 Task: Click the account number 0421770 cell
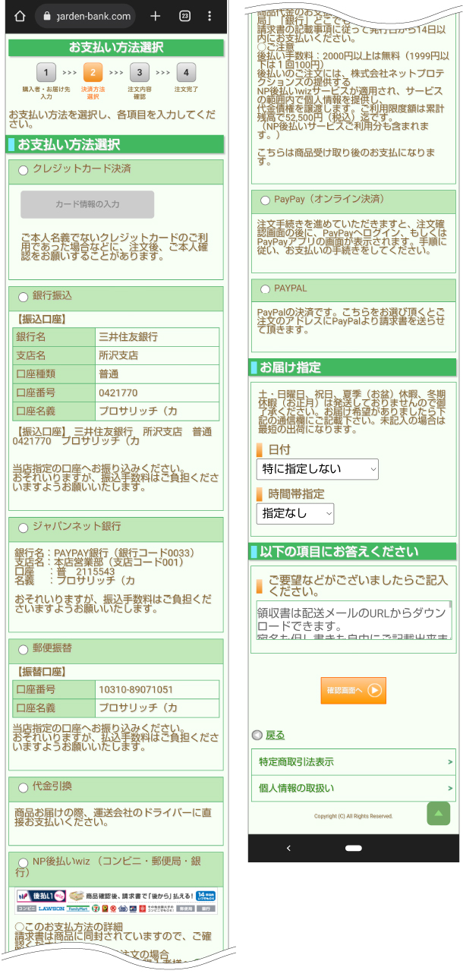click(157, 392)
